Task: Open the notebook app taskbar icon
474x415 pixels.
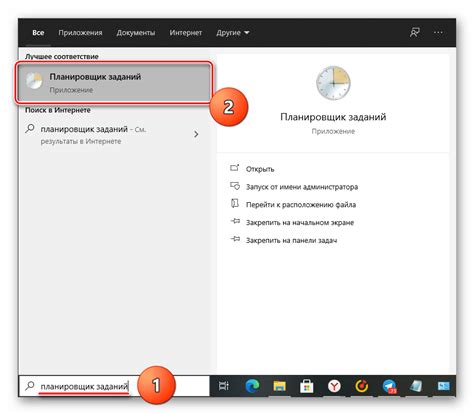Action: click(416, 386)
